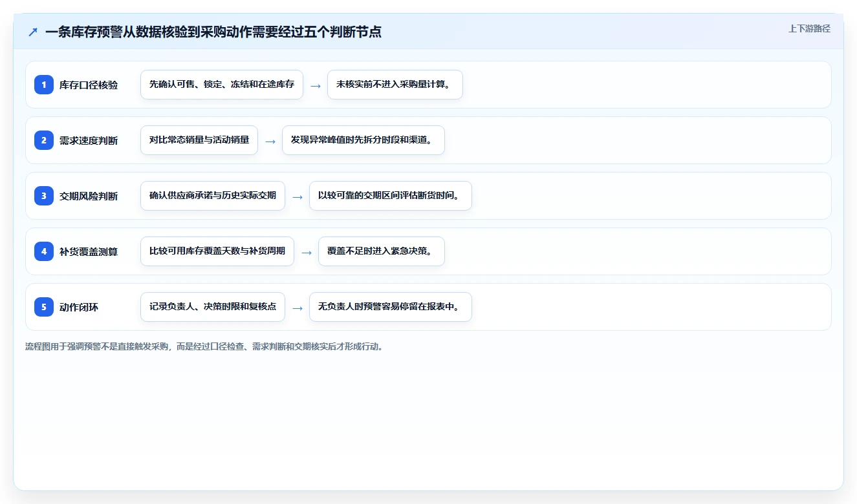Click the 先确认可售、锁定、冻结和在途库存 box
This screenshot has width=857, height=504.
tap(222, 85)
